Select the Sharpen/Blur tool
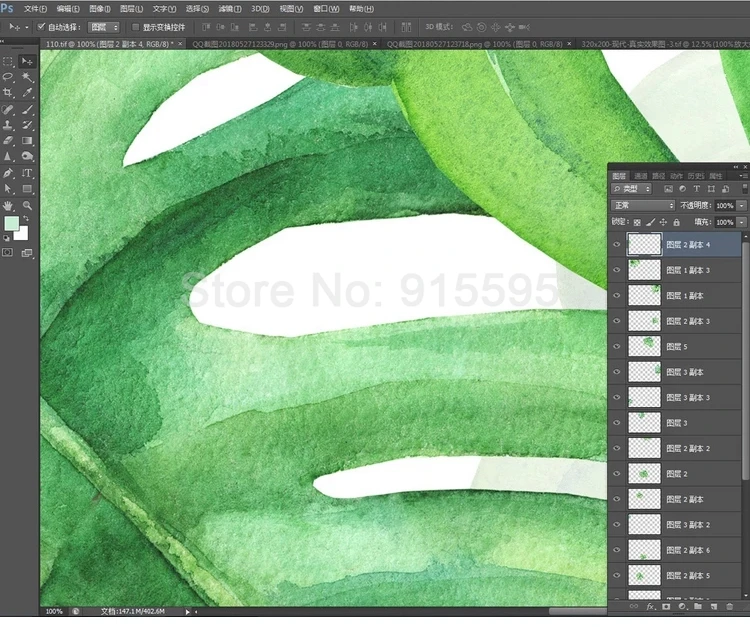The image size is (750, 627). coord(8,156)
